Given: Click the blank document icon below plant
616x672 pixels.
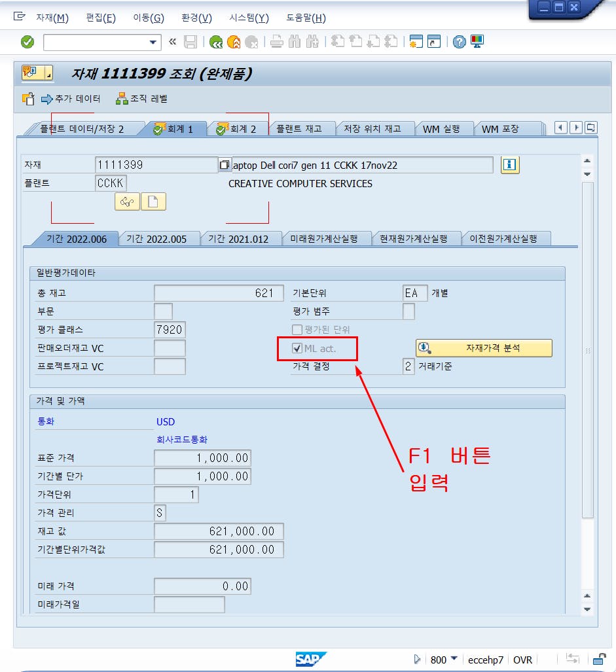Looking at the screenshot, I should [x=153, y=202].
